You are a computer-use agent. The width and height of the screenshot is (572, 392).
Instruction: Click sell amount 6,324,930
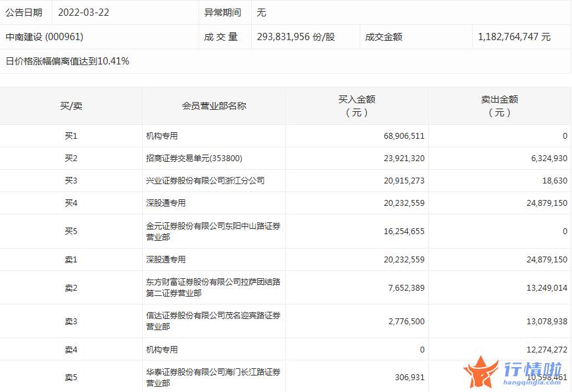pos(550,159)
